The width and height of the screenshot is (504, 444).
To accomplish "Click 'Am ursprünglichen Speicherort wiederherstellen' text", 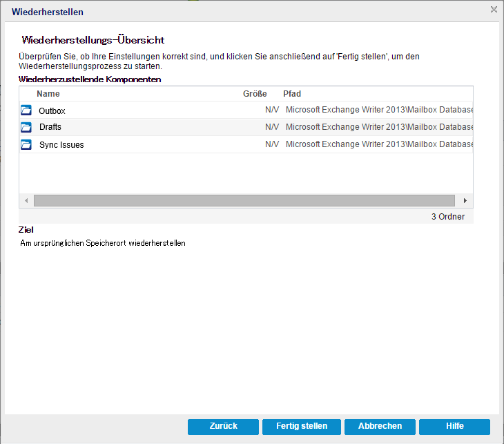I will [x=103, y=243].
